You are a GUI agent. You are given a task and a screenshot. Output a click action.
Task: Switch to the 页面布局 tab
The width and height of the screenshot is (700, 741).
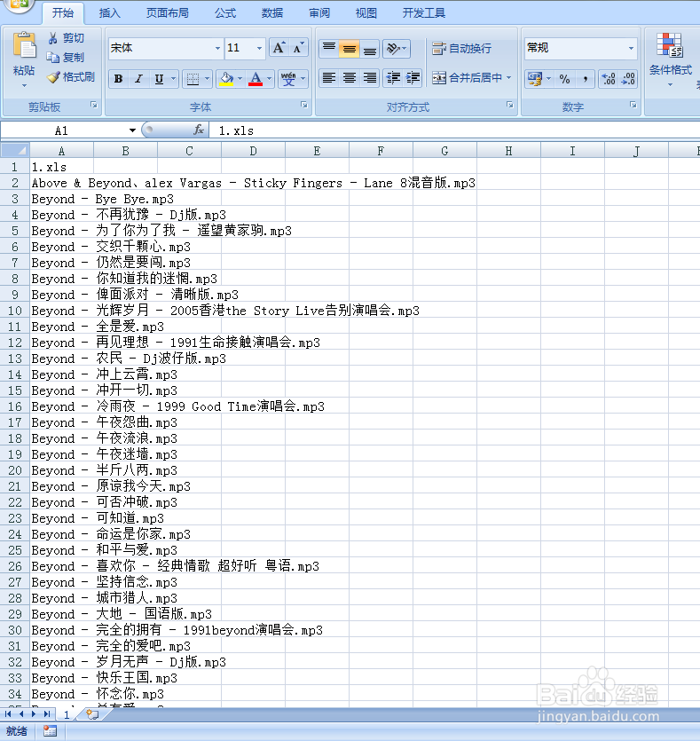pyautogui.click(x=167, y=12)
